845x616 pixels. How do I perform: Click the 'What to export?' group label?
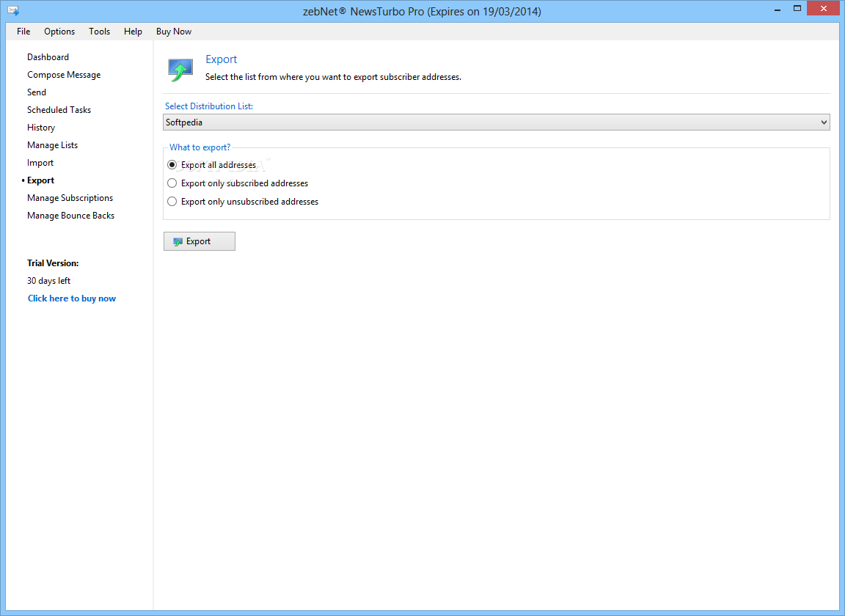coord(200,147)
